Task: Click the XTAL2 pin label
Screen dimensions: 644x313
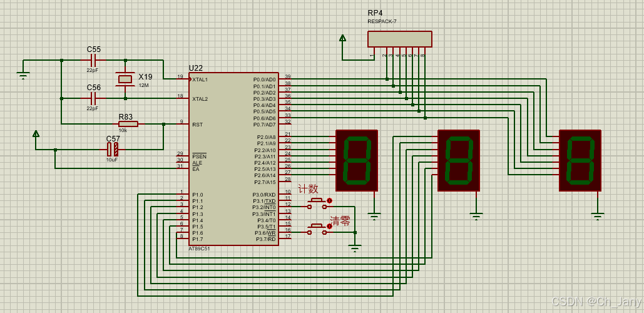Action: point(200,99)
